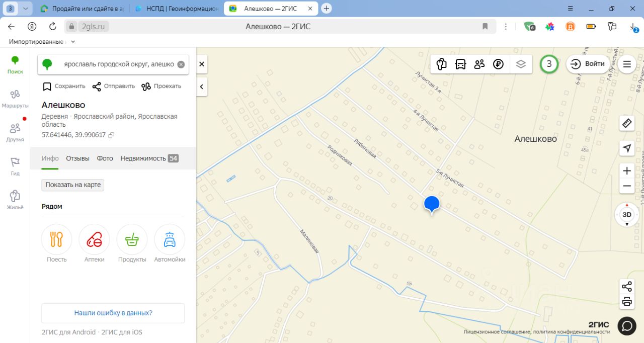Find nearby places to eat (Поесть)

click(57, 243)
